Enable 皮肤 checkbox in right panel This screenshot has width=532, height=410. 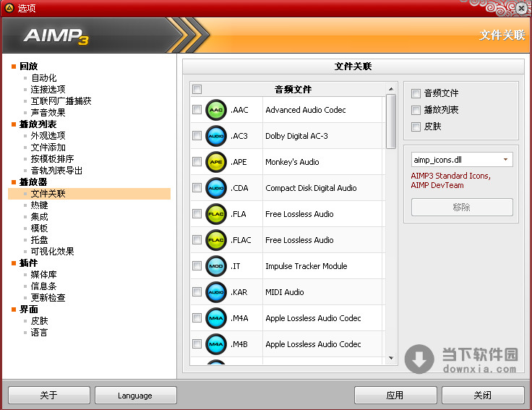click(x=416, y=127)
